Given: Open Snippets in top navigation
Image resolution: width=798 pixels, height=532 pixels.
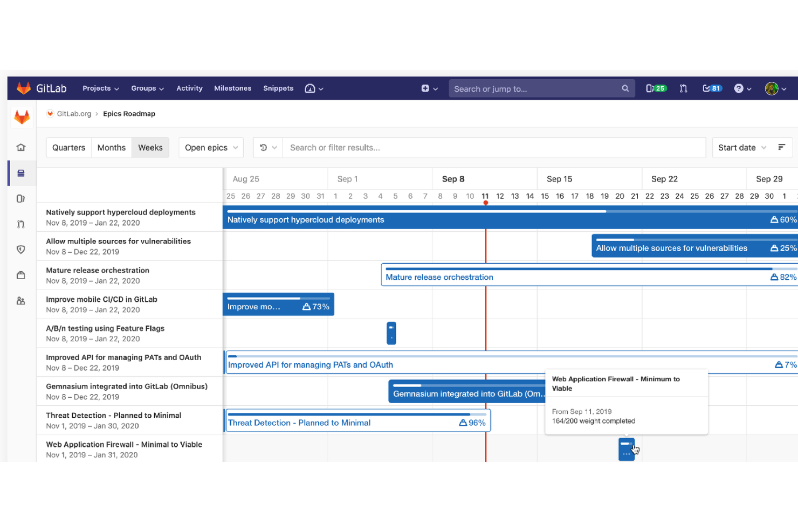Looking at the screenshot, I should pyautogui.click(x=278, y=88).
